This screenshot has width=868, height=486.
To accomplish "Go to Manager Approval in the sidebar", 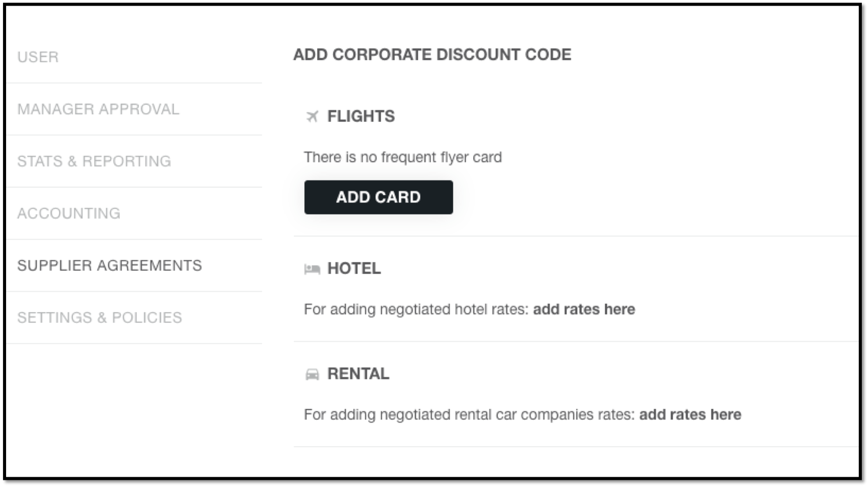I will 98,109.
